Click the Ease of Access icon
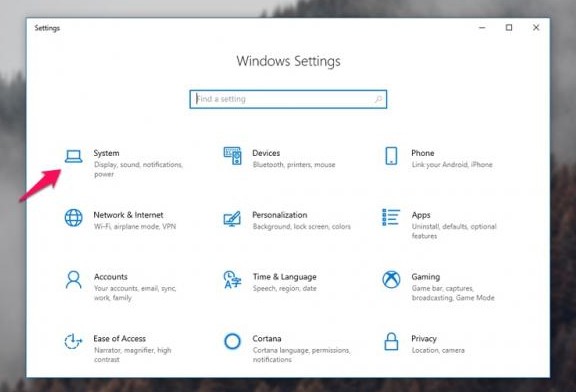This screenshot has width=576, height=392. click(x=73, y=341)
